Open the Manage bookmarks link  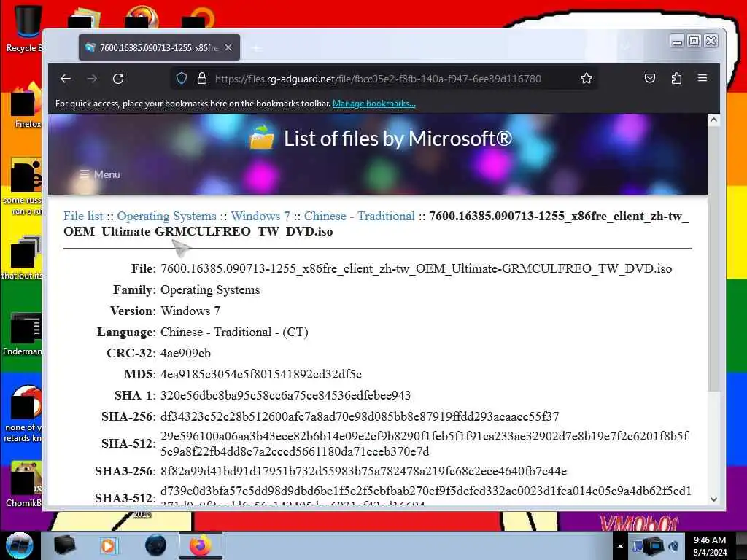[x=374, y=104]
